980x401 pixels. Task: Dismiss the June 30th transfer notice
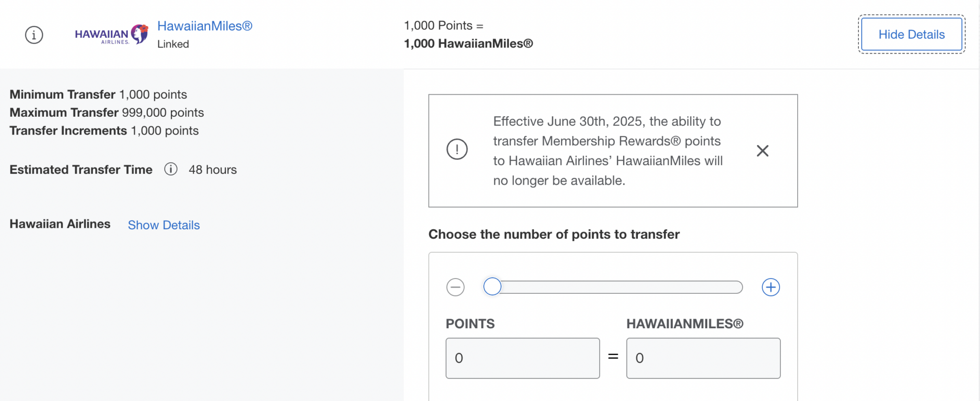pos(762,151)
